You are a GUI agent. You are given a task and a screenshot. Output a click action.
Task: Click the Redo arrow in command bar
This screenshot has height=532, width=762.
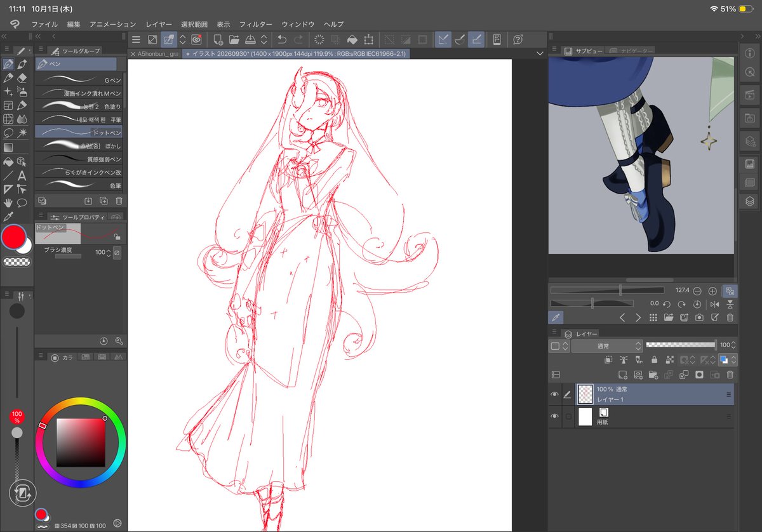click(298, 39)
